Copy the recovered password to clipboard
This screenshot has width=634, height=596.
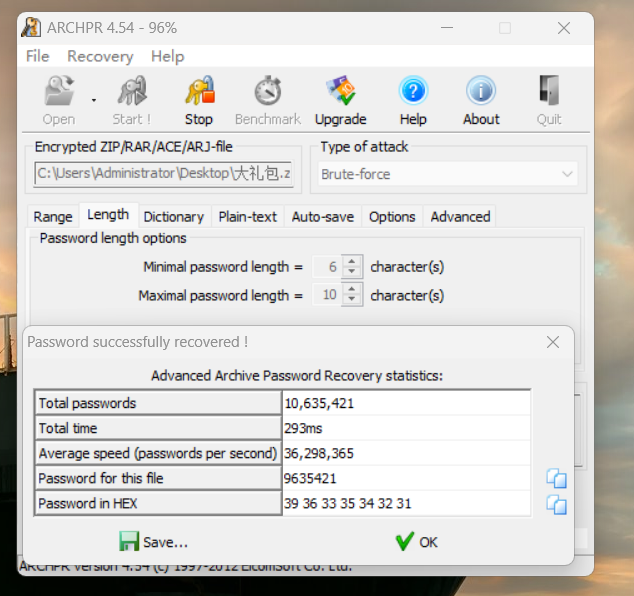pos(556,478)
